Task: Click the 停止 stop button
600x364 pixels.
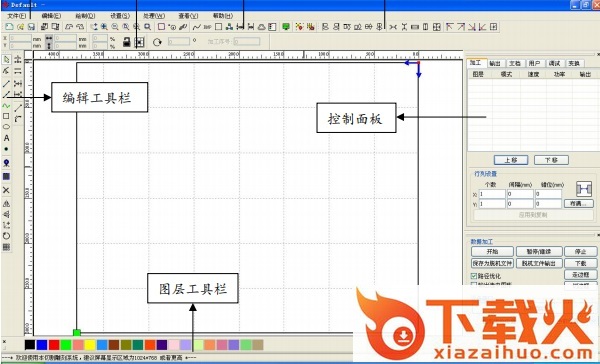Action: point(580,251)
